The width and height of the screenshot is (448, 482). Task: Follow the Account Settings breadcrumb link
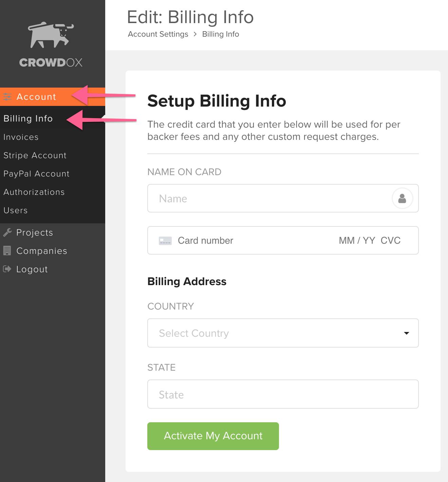tap(158, 34)
